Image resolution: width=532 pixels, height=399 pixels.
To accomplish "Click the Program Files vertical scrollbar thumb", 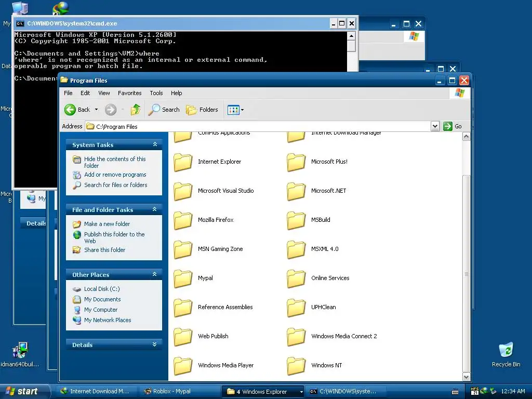I will coord(466,273).
